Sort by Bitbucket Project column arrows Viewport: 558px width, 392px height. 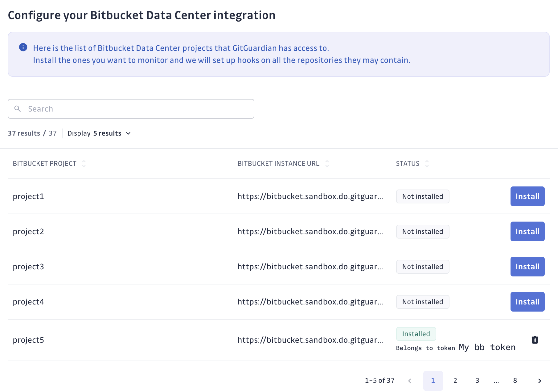pos(84,164)
